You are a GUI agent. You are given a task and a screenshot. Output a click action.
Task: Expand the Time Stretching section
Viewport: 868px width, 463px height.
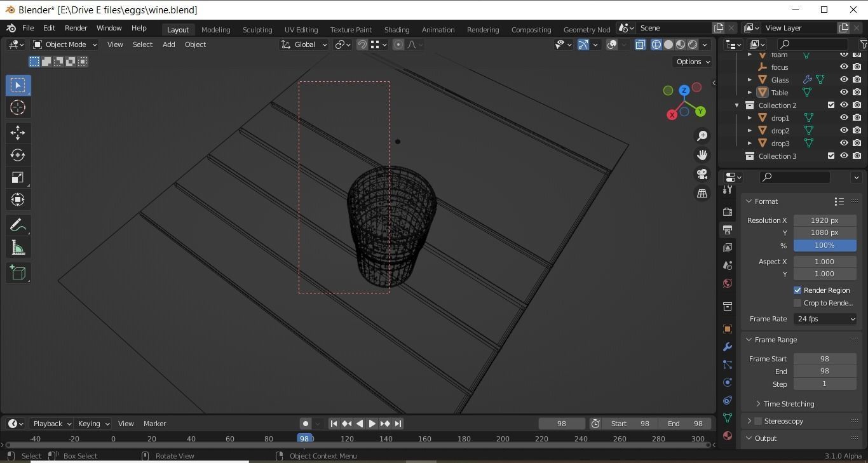788,404
